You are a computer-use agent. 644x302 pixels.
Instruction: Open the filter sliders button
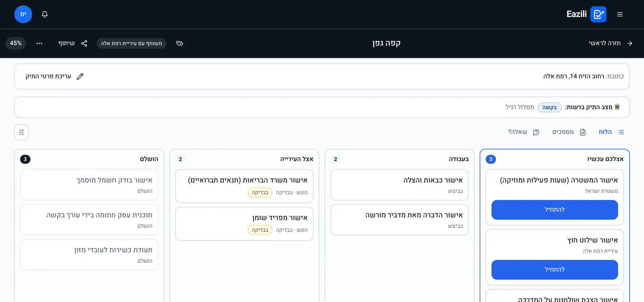coord(21,132)
